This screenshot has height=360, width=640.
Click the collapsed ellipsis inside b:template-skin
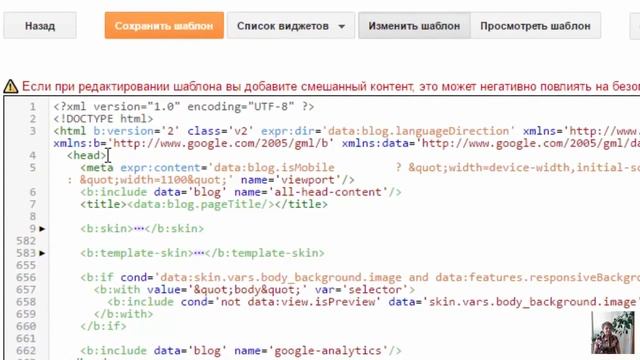coord(199,253)
